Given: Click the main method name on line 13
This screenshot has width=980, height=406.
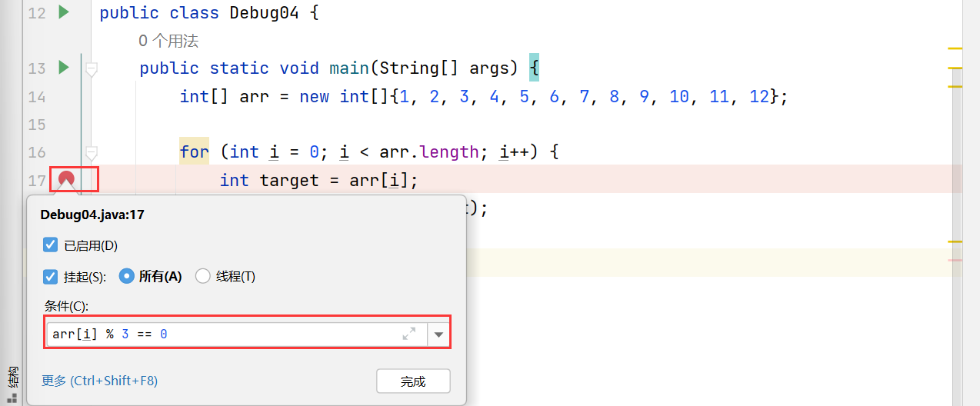Looking at the screenshot, I should coord(349,68).
